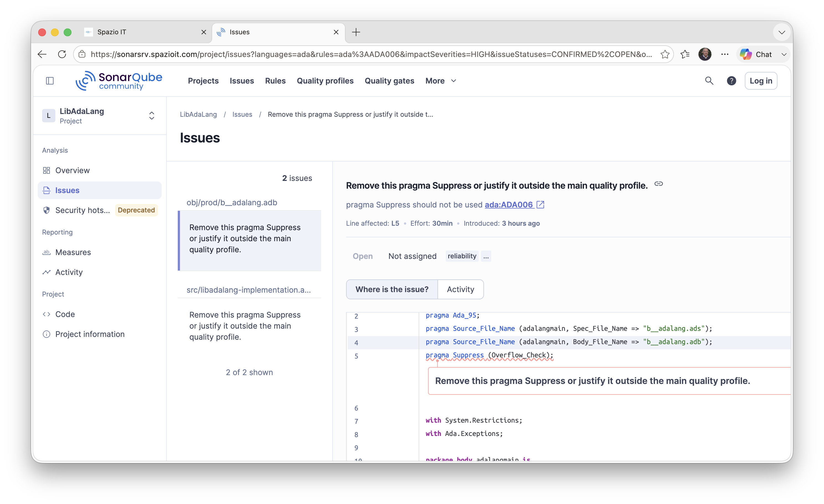This screenshot has height=504, width=824.
Task: Toggle the sidebar collapse icon
Action: tap(50, 81)
